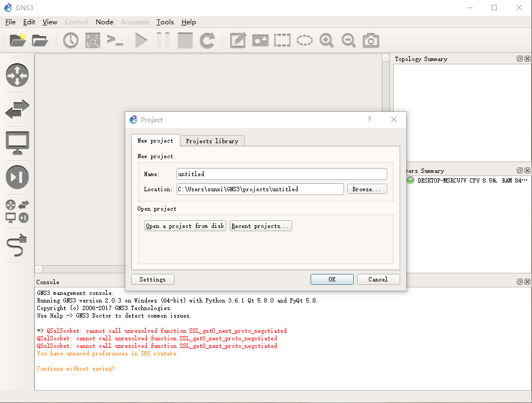Close the Topology Summary panel

[x=527, y=59]
